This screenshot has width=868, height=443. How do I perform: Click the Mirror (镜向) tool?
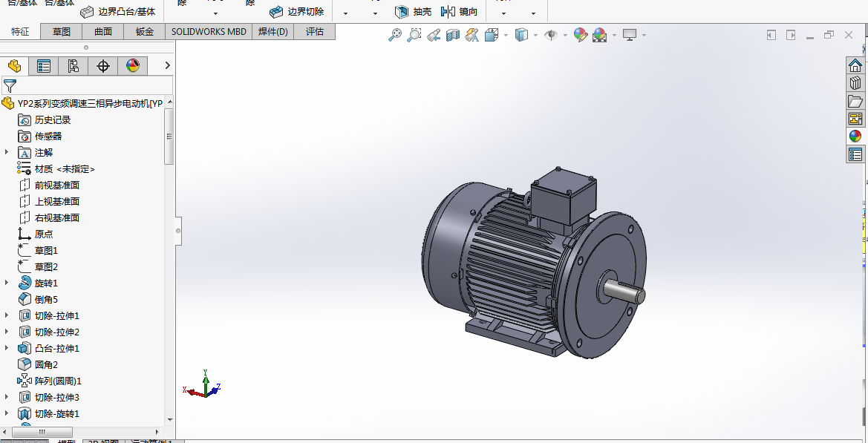[x=459, y=12]
